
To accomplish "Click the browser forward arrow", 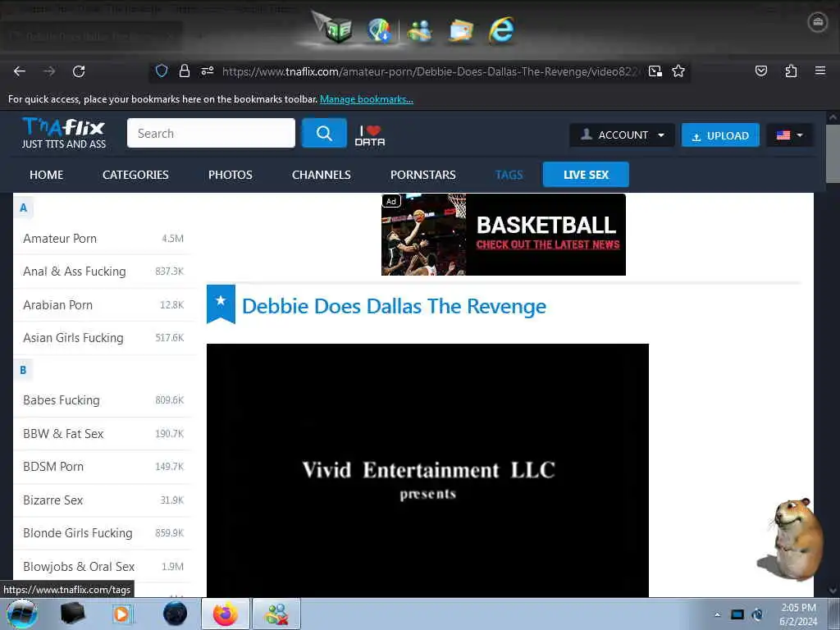I will pos(49,71).
